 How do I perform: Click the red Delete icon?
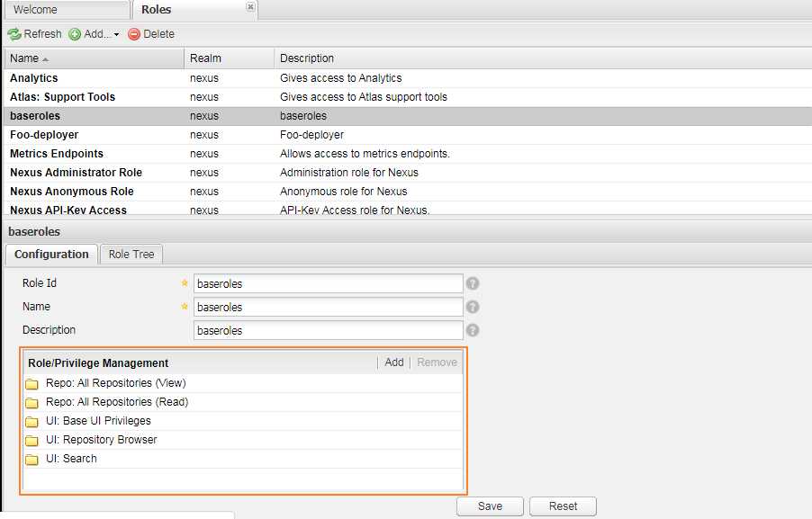tap(134, 34)
